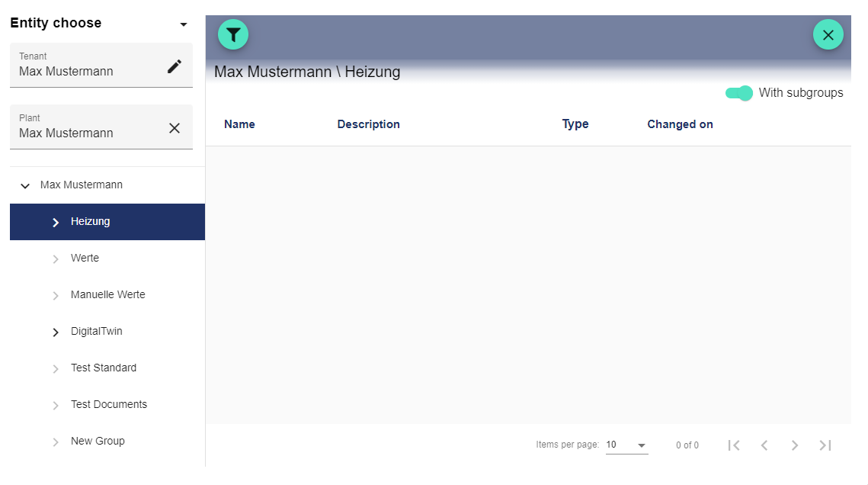Open the filter funnel button
868x485 pixels.
(x=233, y=34)
